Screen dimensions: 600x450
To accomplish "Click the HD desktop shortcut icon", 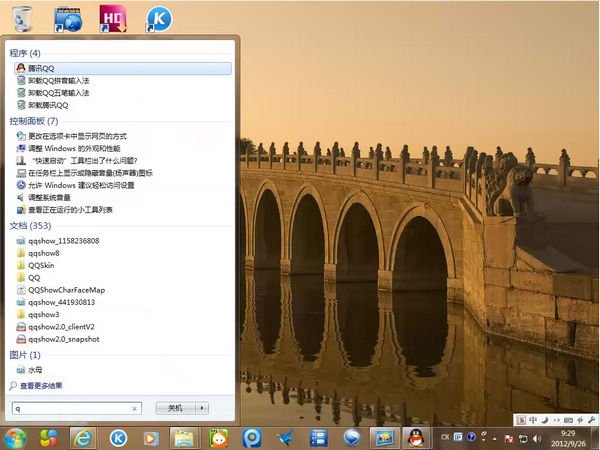I will [113, 19].
